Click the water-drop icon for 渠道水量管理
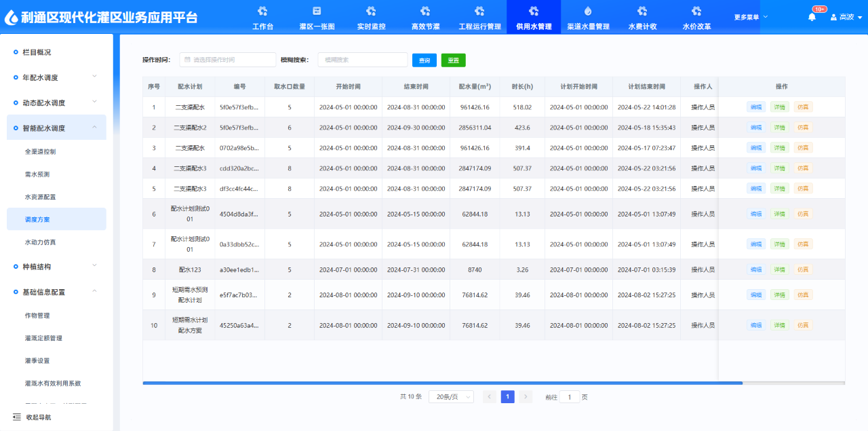Viewport: 868px width, 431px height. (x=588, y=11)
